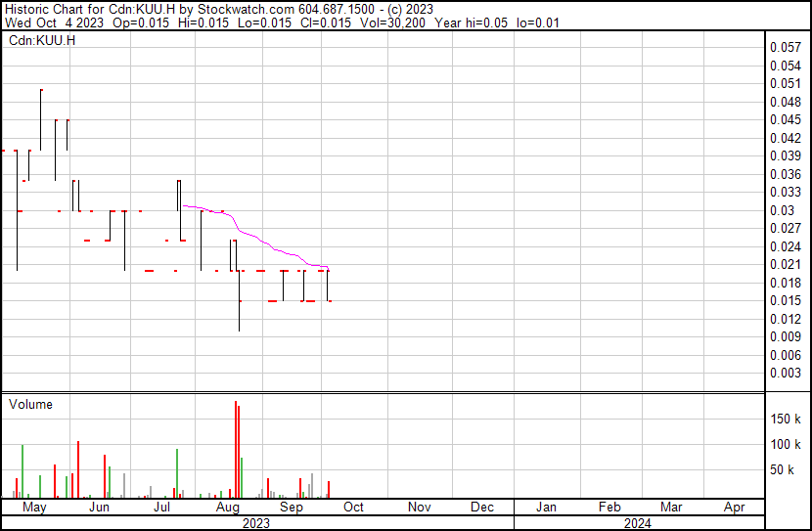Click the Aug month label

pyautogui.click(x=228, y=508)
